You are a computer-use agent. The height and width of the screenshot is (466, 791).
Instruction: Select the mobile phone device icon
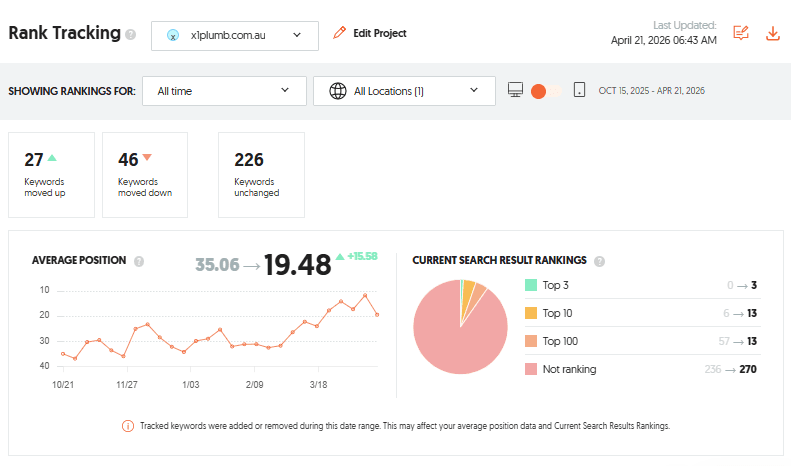click(x=579, y=90)
